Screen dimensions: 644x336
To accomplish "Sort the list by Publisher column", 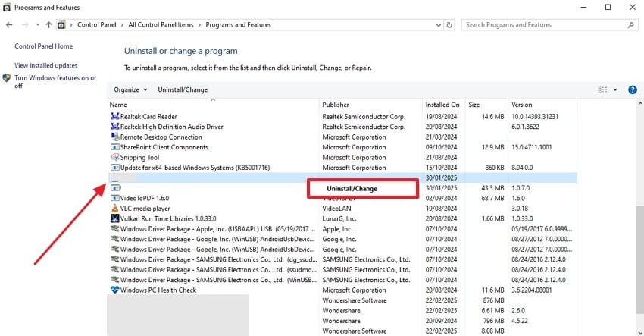I will pyautogui.click(x=336, y=105).
